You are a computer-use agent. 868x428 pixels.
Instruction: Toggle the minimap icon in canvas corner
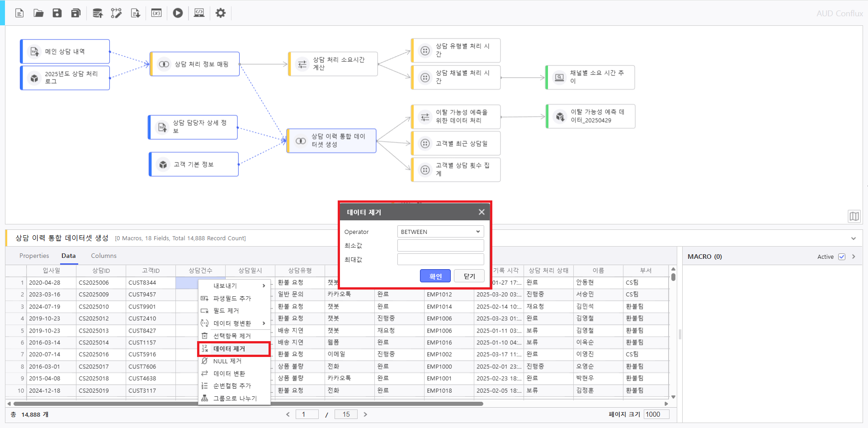pos(854,216)
